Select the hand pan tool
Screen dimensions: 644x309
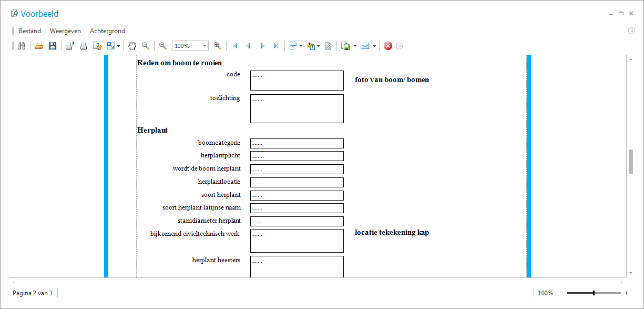pyautogui.click(x=132, y=46)
